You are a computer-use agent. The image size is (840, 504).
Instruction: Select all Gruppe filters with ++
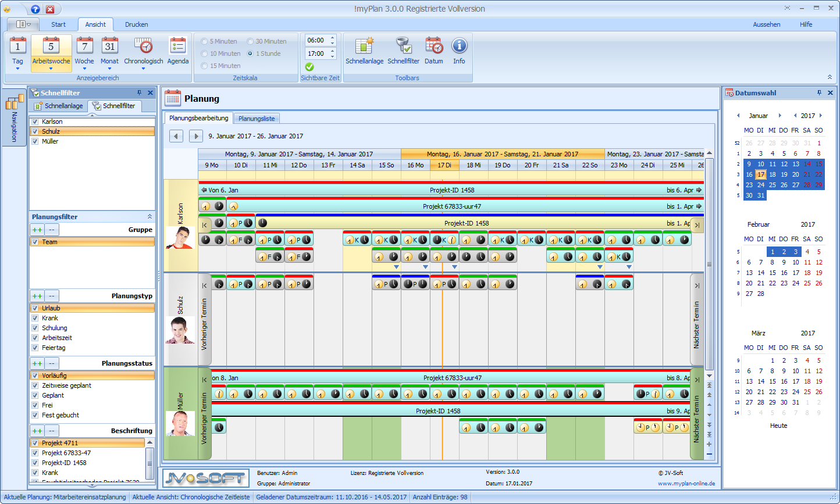point(37,230)
